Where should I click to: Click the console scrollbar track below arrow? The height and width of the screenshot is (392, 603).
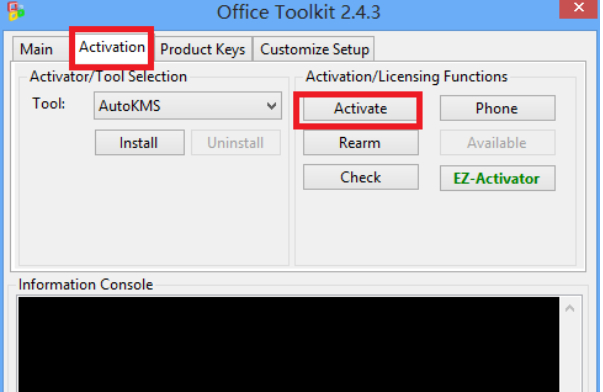tap(570, 356)
